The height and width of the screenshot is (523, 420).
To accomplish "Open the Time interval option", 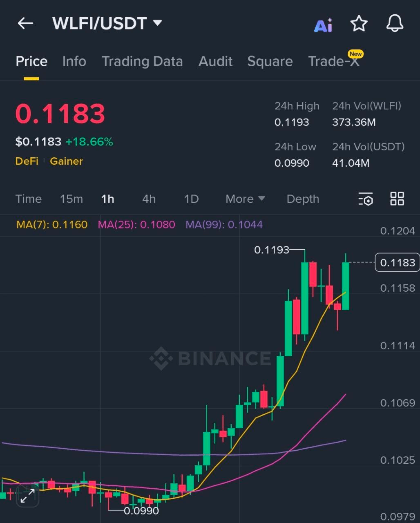I will coord(29,199).
